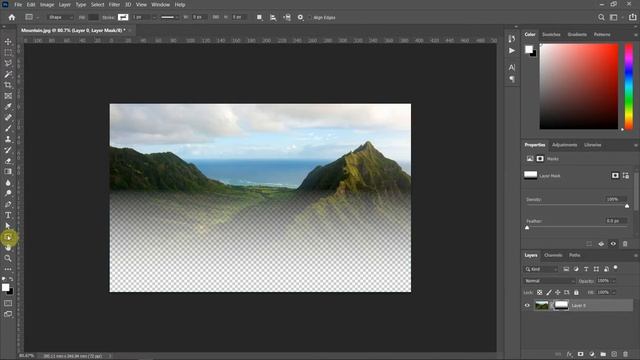Open the tool preset picker dropdown
640x360 pixels.
tap(31, 17)
